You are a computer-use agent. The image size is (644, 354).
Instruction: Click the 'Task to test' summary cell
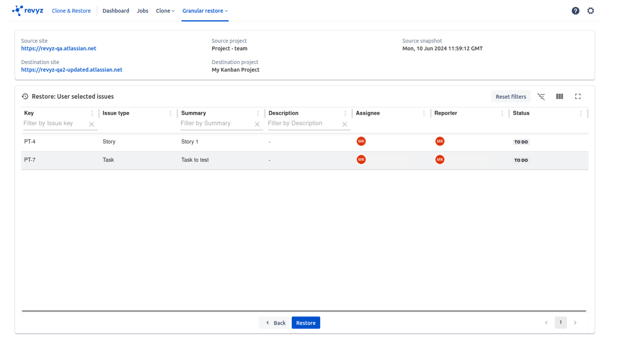(195, 160)
